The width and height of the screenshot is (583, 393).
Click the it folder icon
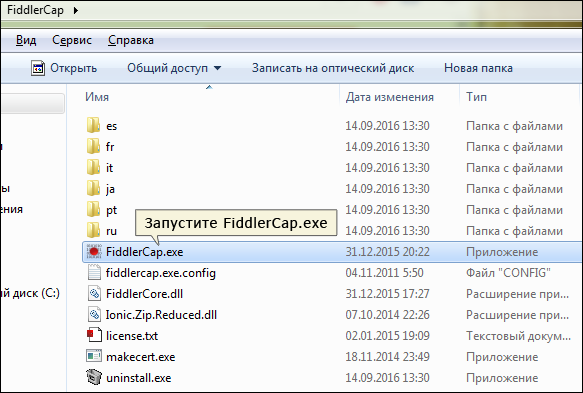[94, 167]
